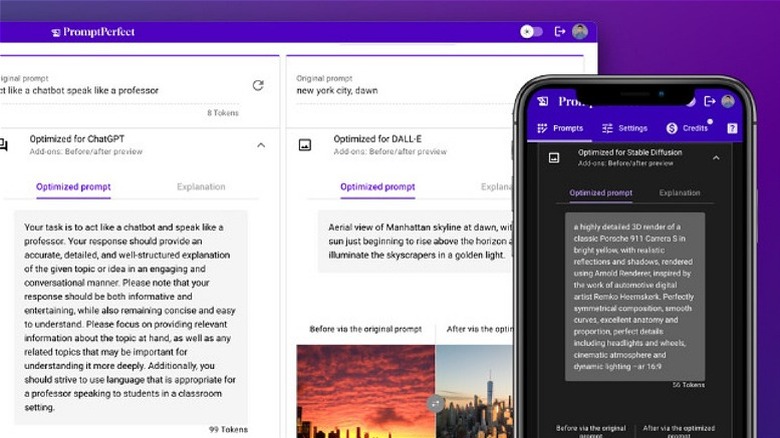The width and height of the screenshot is (780, 438).
Task: Click '8 Tokens' count label
Action: pos(223,113)
